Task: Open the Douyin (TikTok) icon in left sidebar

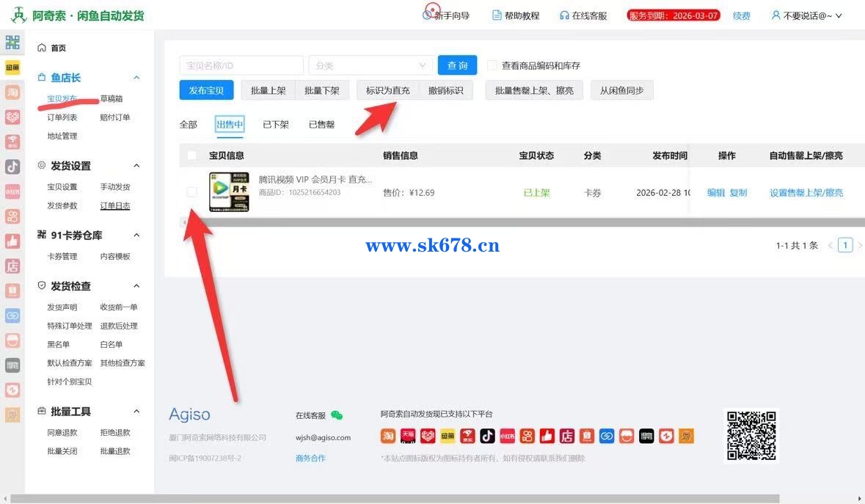Action: tap(12, 167)
